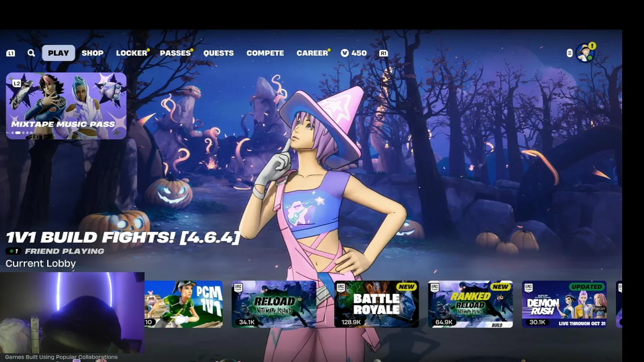
Task: Click the 128.9K player count
Action: point(351,322)
